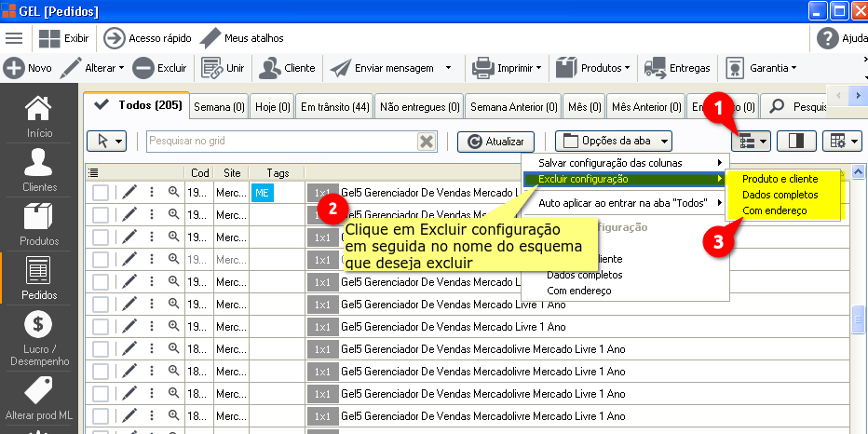This screenshot has height=434, width=868.
Task: Open the Semana Anterior (0) tab
Action: pos(514,107)
